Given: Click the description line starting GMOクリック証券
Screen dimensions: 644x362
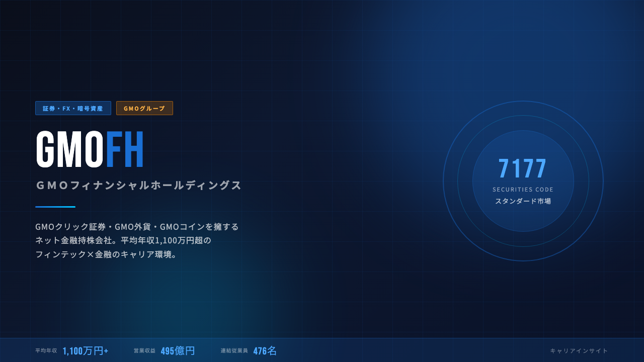Looking at the screenshot, I should (137, 227).
